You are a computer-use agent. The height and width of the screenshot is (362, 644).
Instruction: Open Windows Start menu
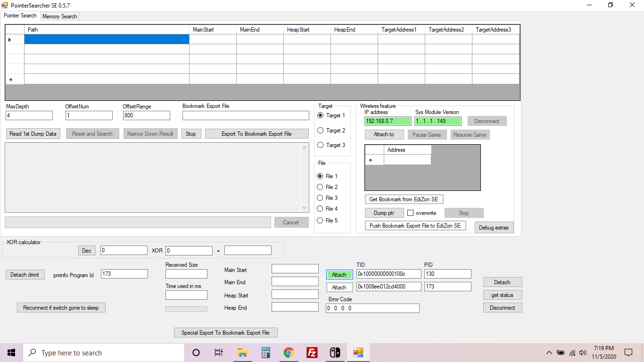(x=11, y=353)
